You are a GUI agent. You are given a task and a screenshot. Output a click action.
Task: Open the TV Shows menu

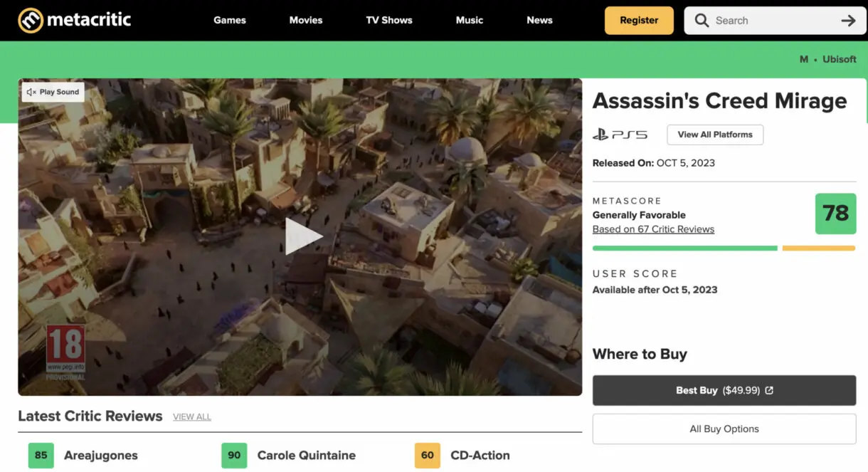tap(389, 20)
